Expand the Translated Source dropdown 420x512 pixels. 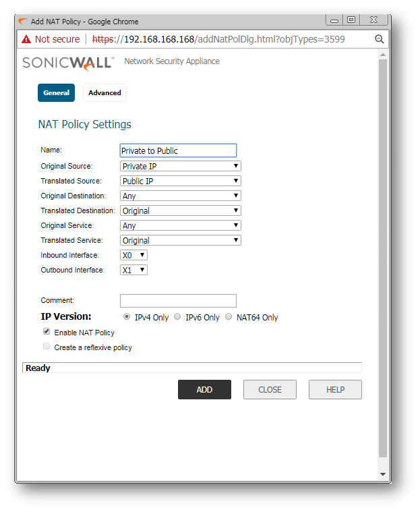pyautogui.click(x=180, y=181)
